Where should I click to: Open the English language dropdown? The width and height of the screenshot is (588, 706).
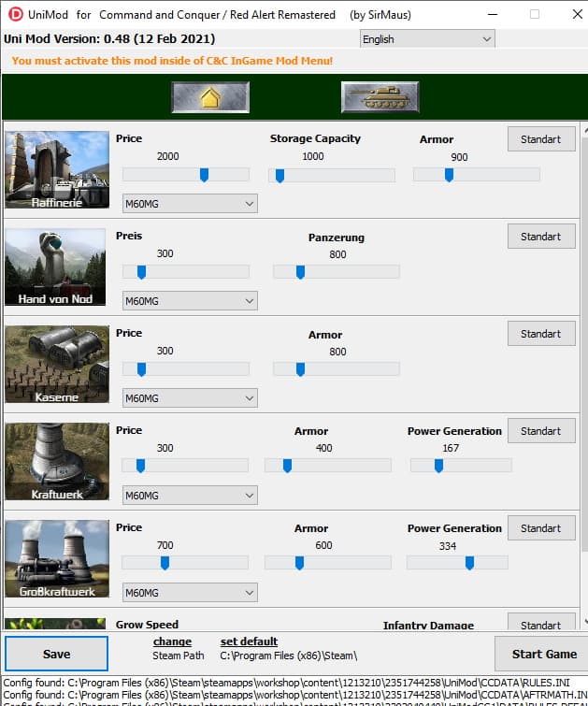[x=427, y=39]
